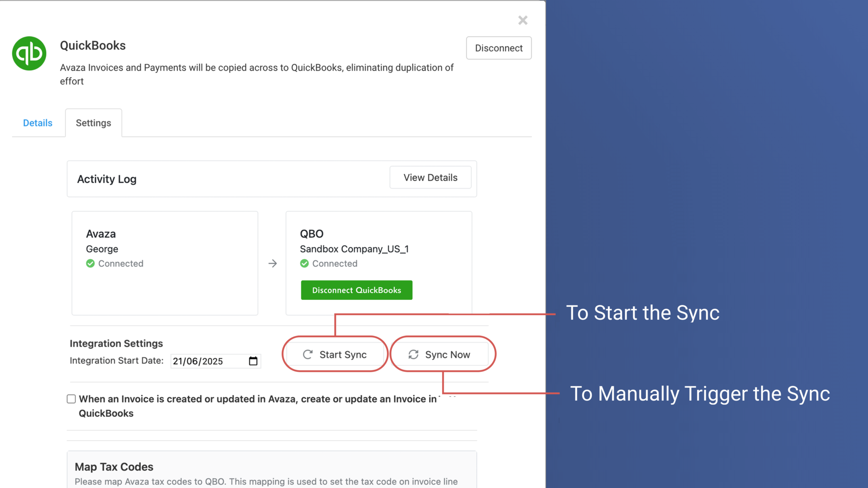Click the green Connected checkmark under QBO
The height and width of the screenshot is (488, 868).
(x=305, y=263)
